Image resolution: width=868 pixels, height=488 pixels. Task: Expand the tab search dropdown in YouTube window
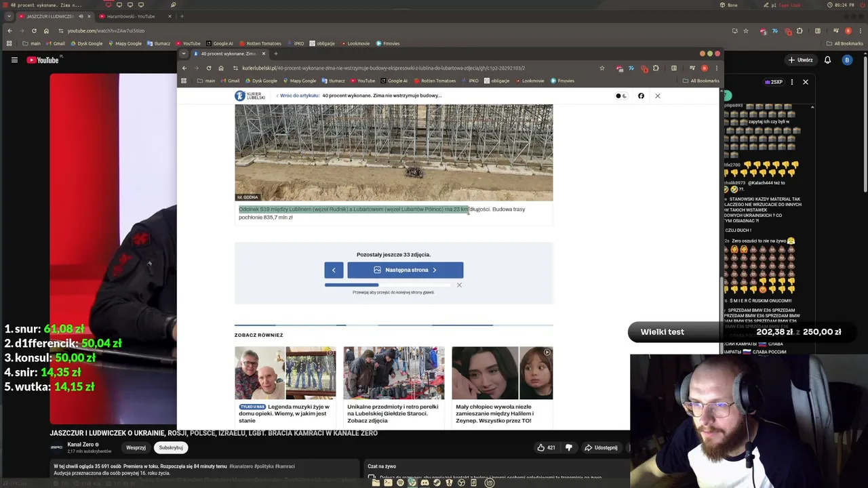(9, 16)
